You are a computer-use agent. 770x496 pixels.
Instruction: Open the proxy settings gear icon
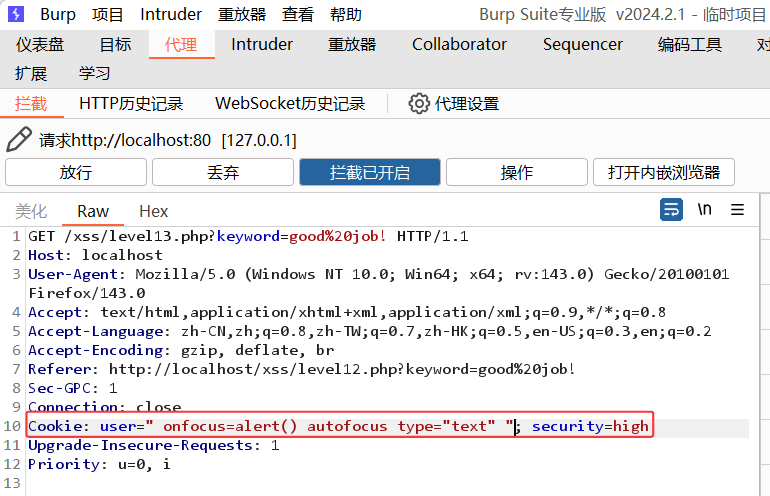tap(418, 104)
